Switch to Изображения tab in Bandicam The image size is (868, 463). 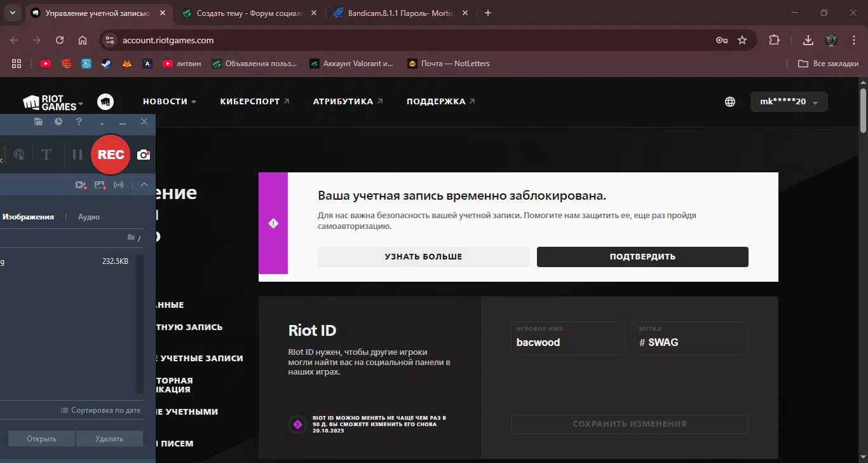pos(28,217)
